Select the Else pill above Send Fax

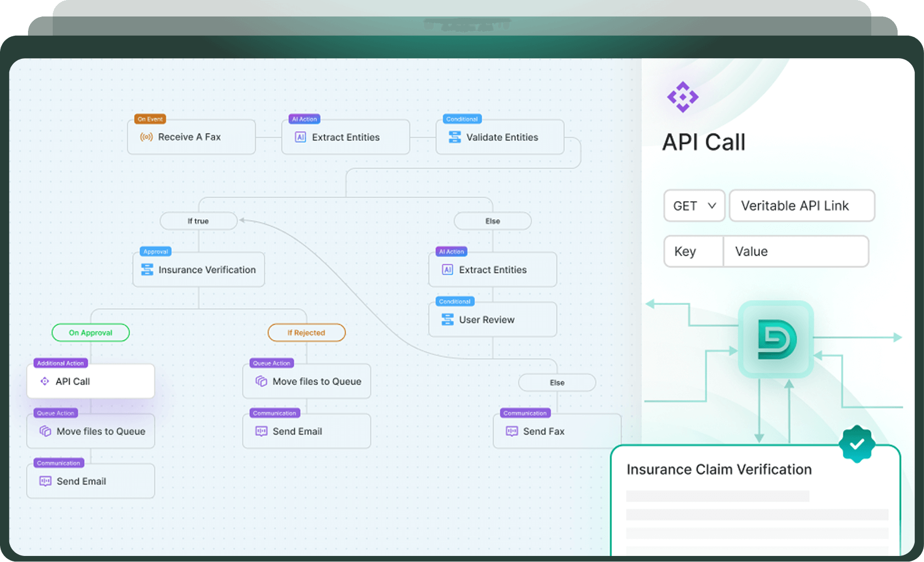pyautogui.click(x=557, y=382)
